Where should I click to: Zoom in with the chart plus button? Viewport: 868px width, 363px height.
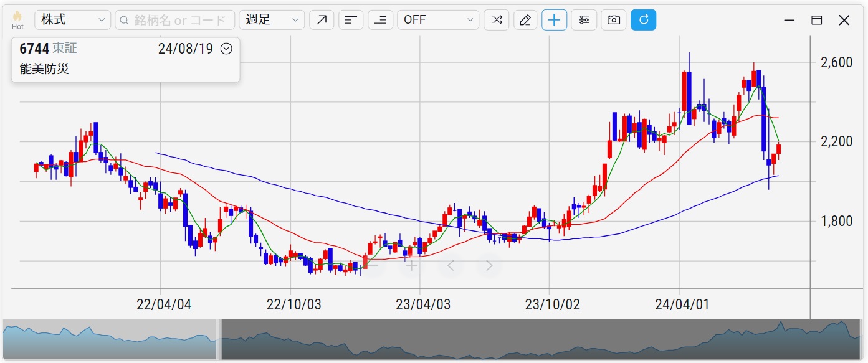(411, 266)
